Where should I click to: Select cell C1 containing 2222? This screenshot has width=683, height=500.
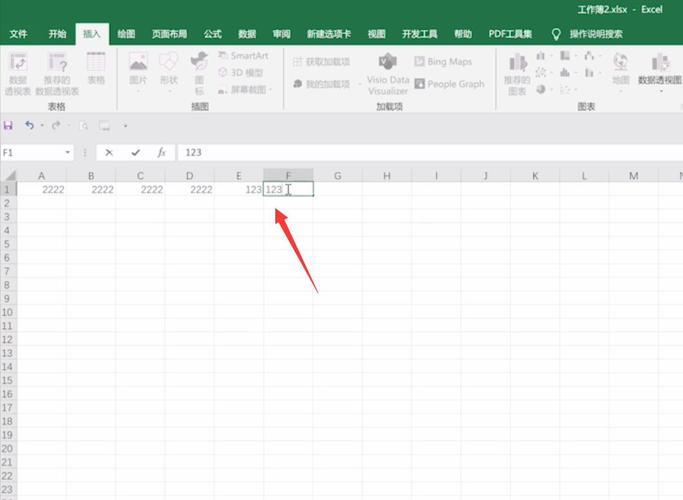(140, 189)
